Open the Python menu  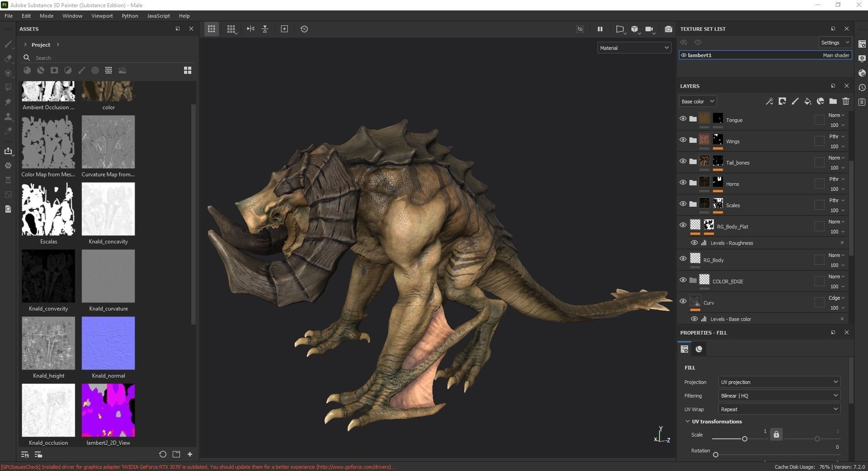[x=130, y=16]
